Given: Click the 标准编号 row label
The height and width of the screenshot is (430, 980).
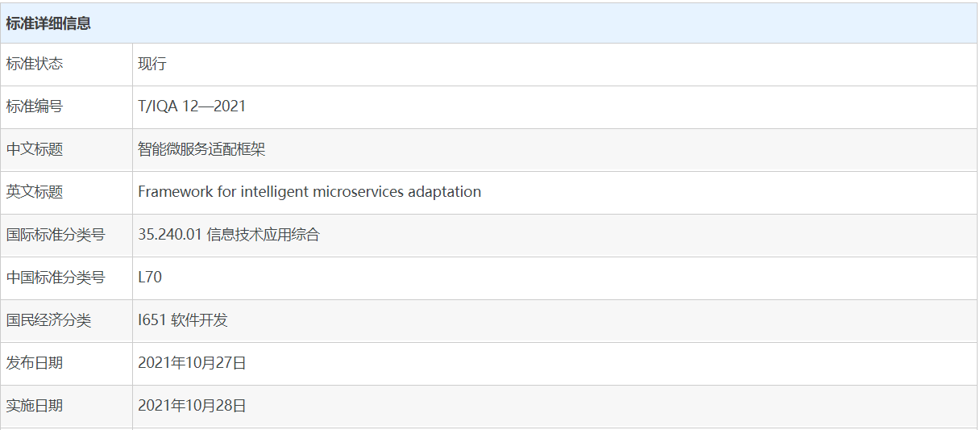Looking at the screenshot, I should (35, 106).
